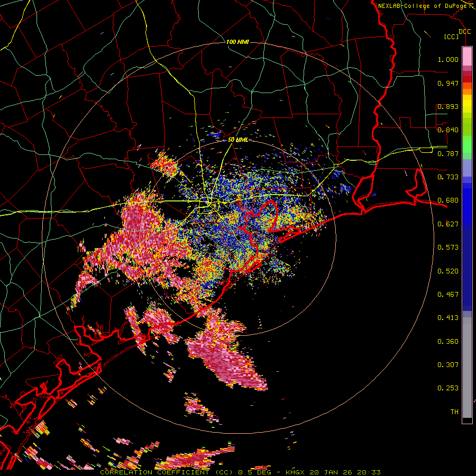This screenshot has height=476, width=476.
Task: Pick the bright green color bar segment
Action: pyautogui.click(x=467, y=144)
